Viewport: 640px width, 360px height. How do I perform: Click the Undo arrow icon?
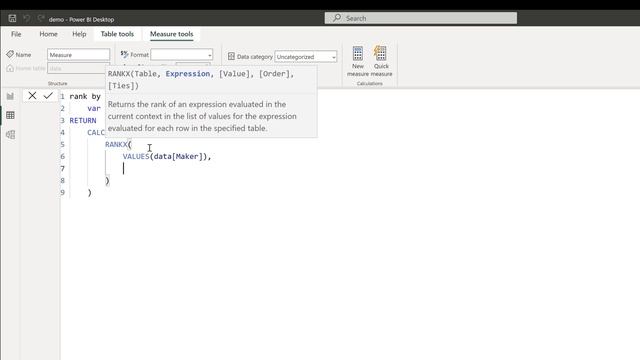[27, 18]
